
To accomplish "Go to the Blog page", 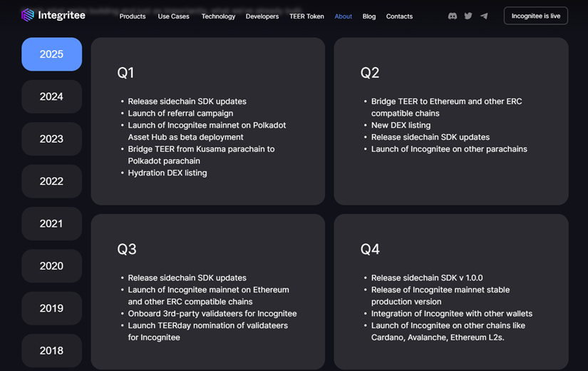I will 369,16.
